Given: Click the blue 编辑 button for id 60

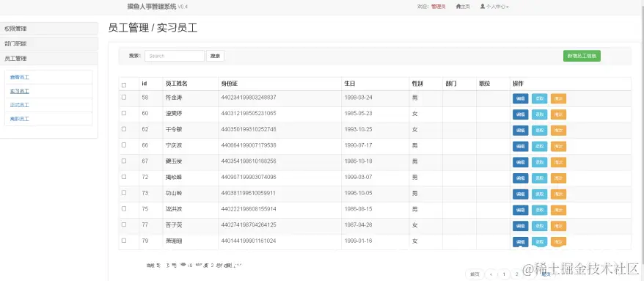Looking at the screenshot, I should [x=520, y=114].
